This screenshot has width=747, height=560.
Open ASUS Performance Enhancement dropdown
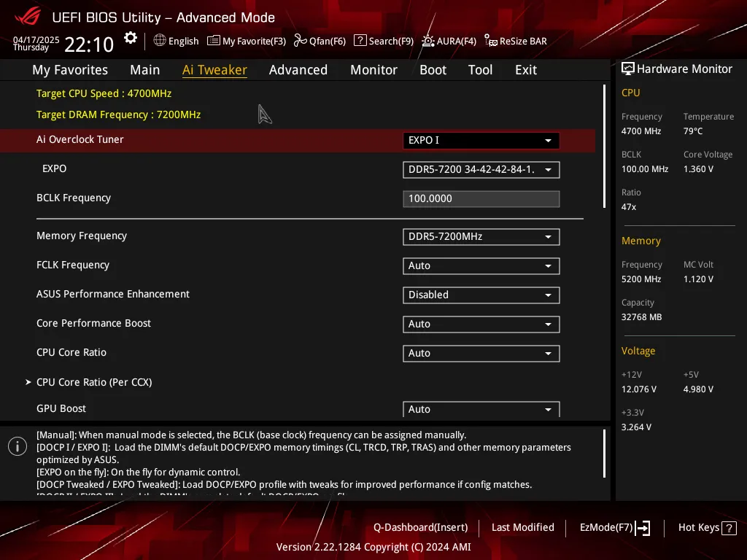pyautogui.click(x=481, y=295)
